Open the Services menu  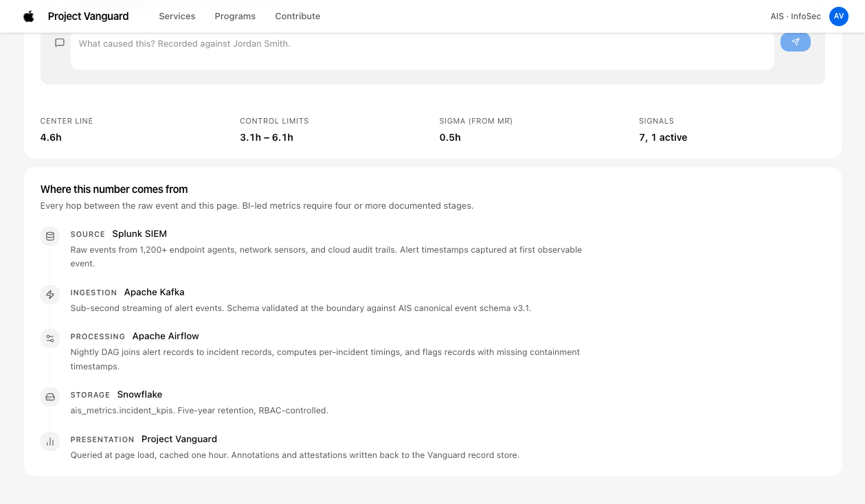coord(177,16)
